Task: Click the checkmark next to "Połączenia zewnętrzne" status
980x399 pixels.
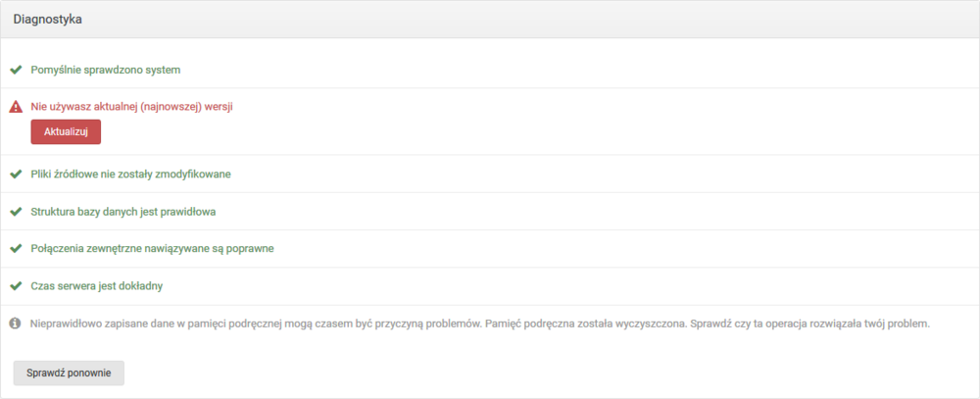Action: point(15,249)
